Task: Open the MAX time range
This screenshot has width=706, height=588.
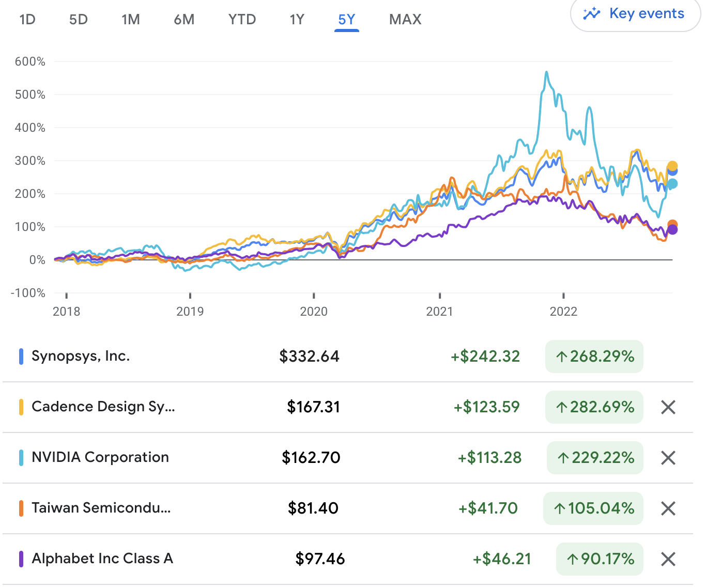Action: (x=405, y=20)
